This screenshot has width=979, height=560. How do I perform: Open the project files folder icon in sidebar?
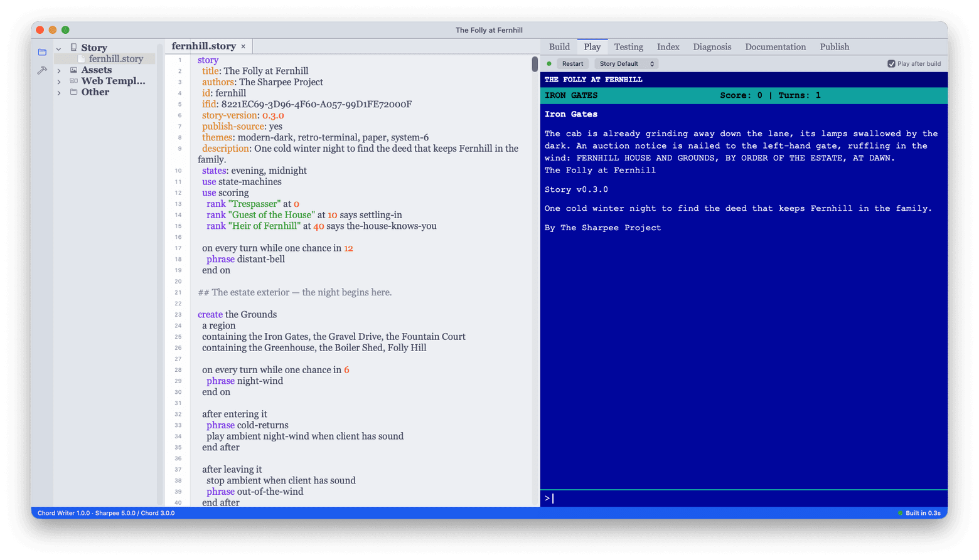[x=42, y=52]
